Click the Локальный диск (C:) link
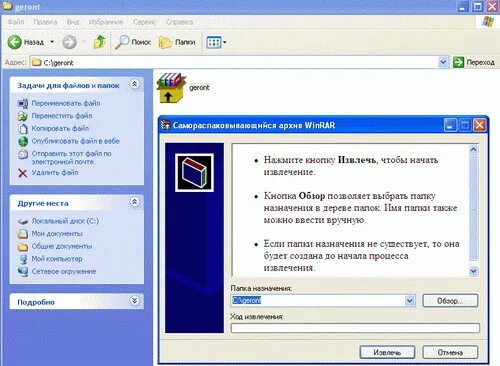The height and width of the screenshot is (366, 500). [65, 221]
